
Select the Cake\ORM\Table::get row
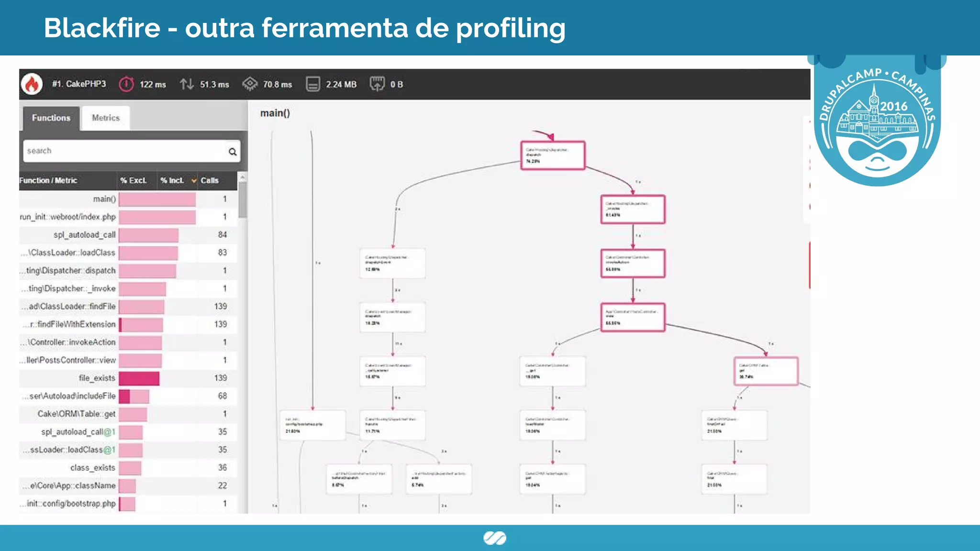128,414
